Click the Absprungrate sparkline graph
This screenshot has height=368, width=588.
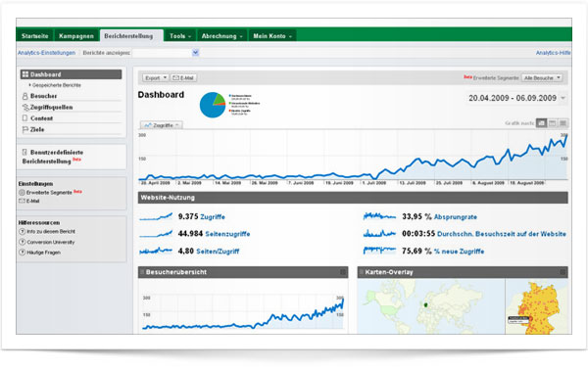(x=379, y=216)
